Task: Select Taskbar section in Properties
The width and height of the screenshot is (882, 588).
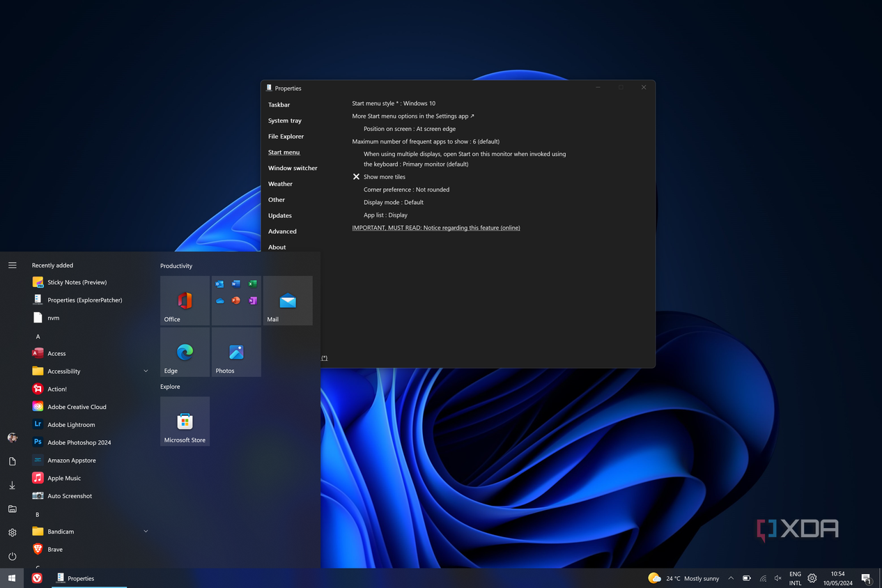Action: coord(279,105)
